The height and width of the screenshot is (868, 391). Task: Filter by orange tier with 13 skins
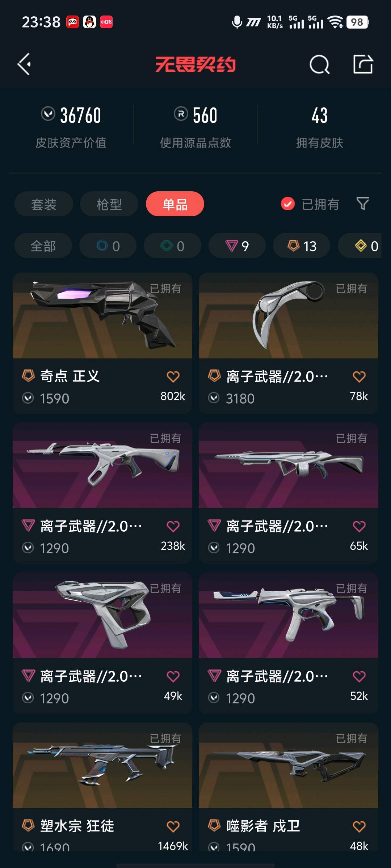302,246
